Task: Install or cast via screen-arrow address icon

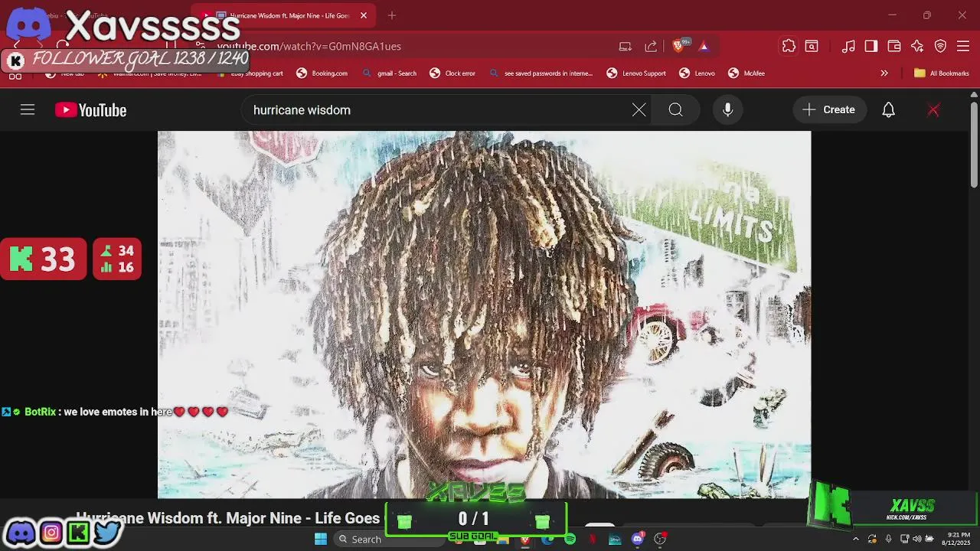Action: [x=626, y=46]
